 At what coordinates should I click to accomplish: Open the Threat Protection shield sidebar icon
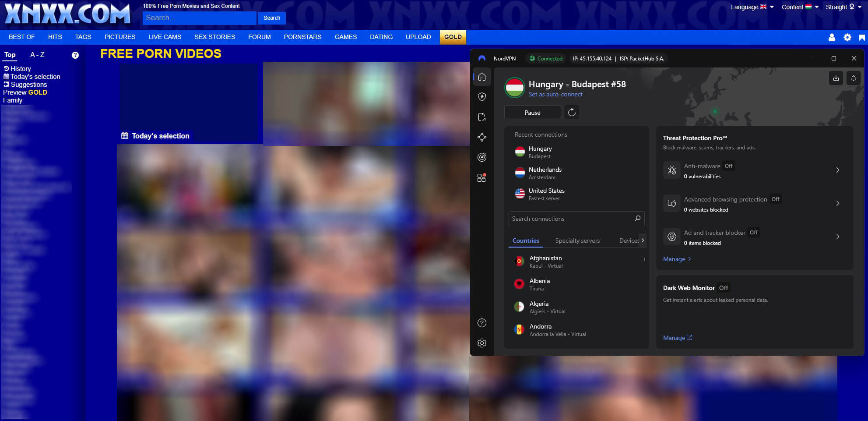(x=482, y=97)
